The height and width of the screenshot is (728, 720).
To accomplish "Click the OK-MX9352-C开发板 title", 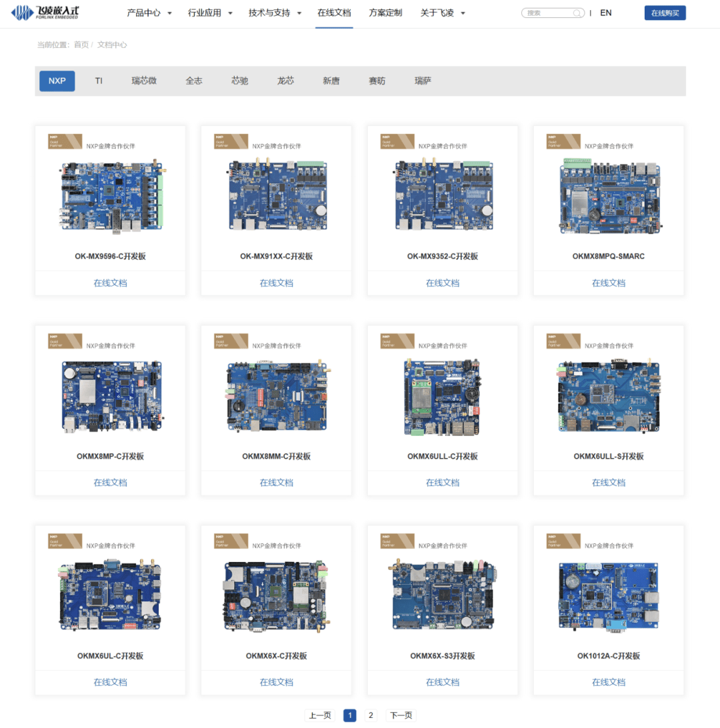I will point(443,256).
